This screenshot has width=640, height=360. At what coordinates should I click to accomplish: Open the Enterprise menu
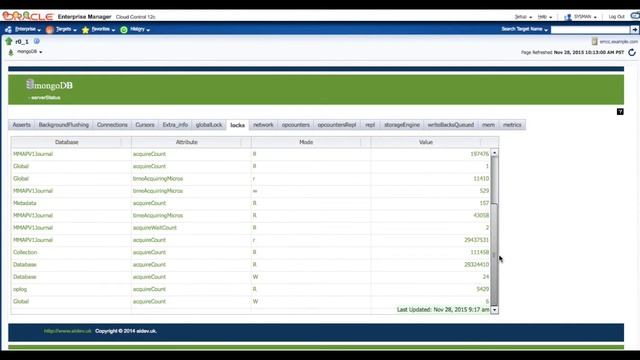(x=28, y=29)
